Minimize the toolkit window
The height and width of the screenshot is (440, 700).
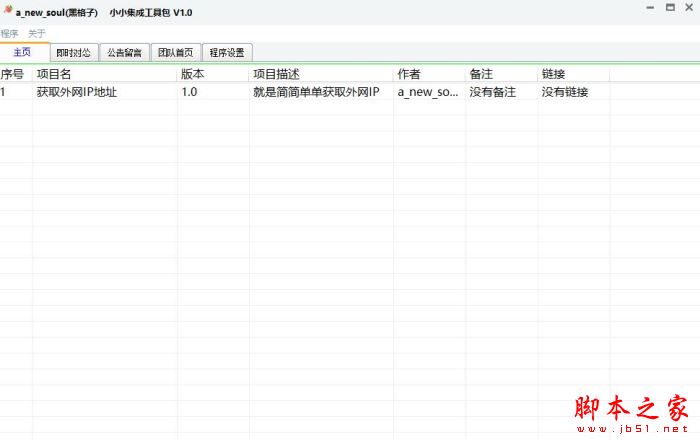click(643, 8)
